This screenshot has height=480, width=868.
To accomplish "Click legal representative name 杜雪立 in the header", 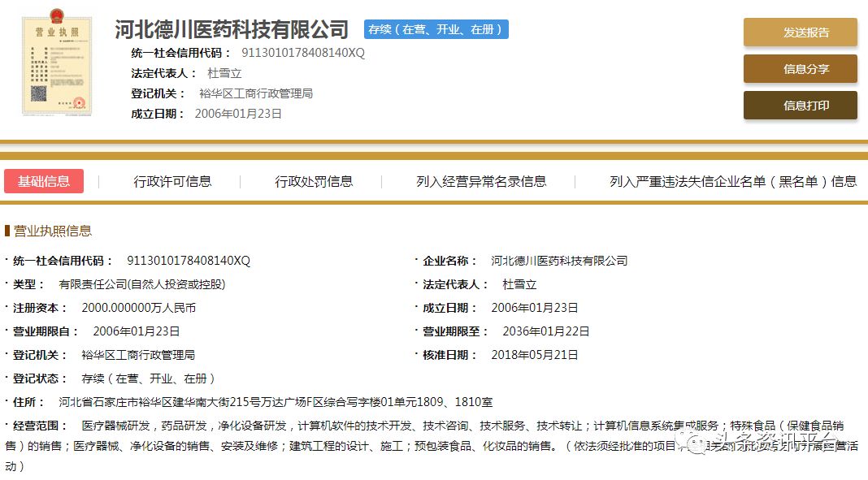I will click(x=224, y=73).
